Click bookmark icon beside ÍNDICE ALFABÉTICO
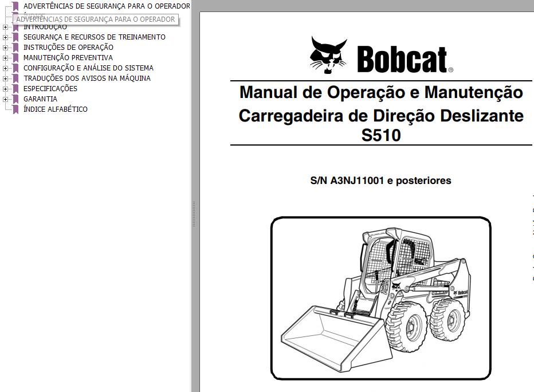The height and width of the screenshot is (392, 534). [15, 109]
